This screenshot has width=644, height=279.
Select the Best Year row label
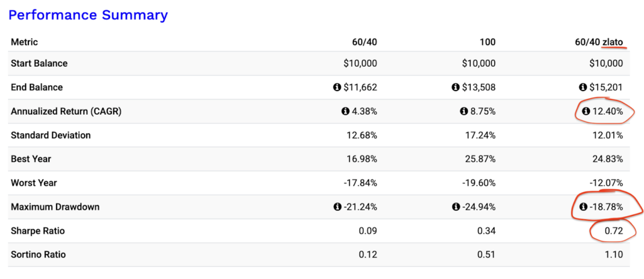point(31,159)
